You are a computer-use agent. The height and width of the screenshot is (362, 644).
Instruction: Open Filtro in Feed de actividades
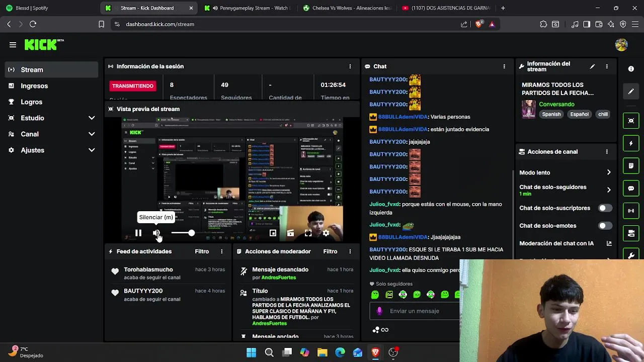[202, 251]
